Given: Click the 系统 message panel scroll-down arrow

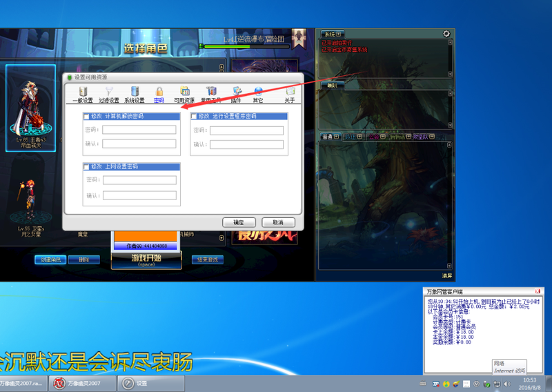Looking at the screenshot, I should (x=450, y=74).
